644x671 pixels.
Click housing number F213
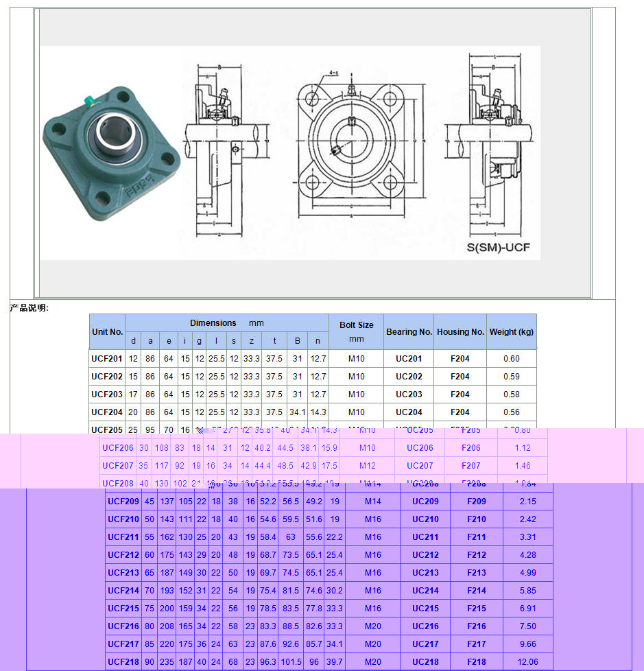point(477,573)
